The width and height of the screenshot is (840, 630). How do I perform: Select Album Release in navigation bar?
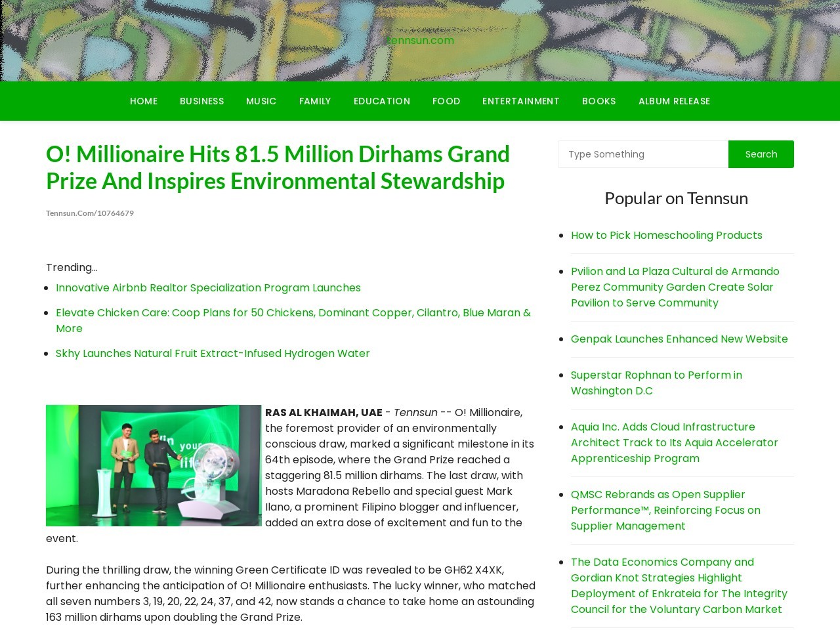pos(674,101)
